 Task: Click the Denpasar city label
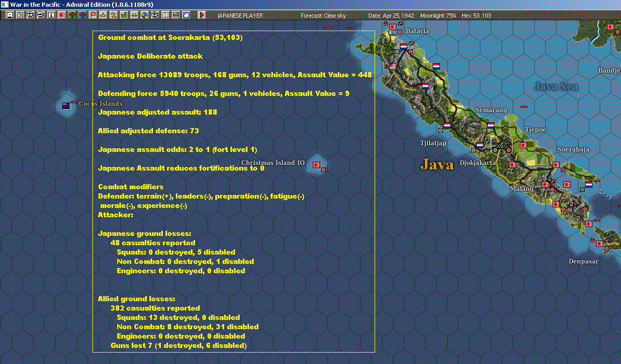tap(583, 261)
